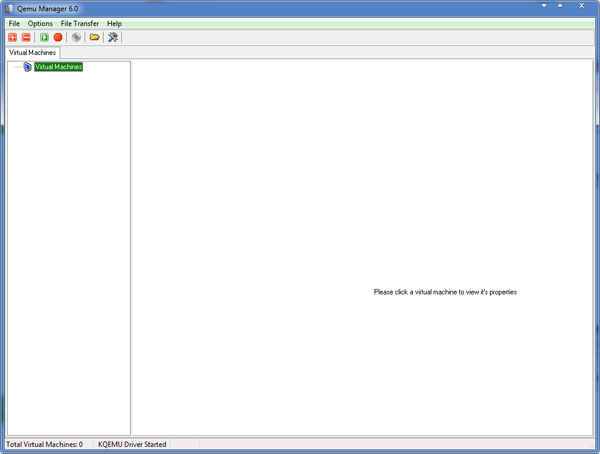The height and width of the screenshot is (454, 600).
Task: Stop VM with the red stop icon
Action: coord(58,37)
